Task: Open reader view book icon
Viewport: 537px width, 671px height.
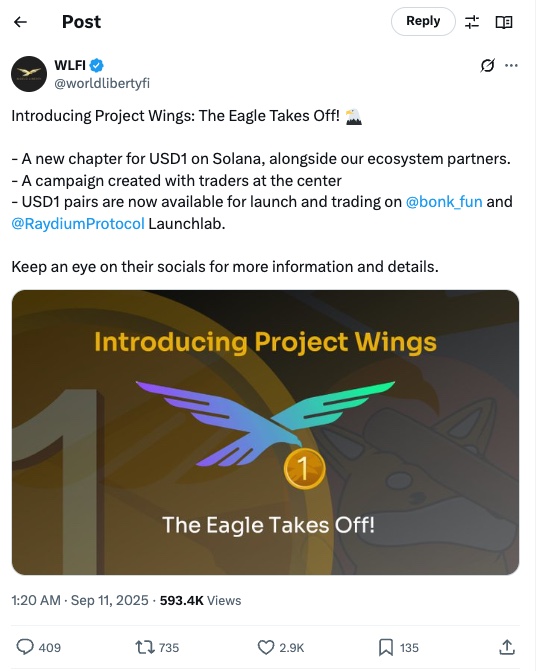Action: [504, 22]
